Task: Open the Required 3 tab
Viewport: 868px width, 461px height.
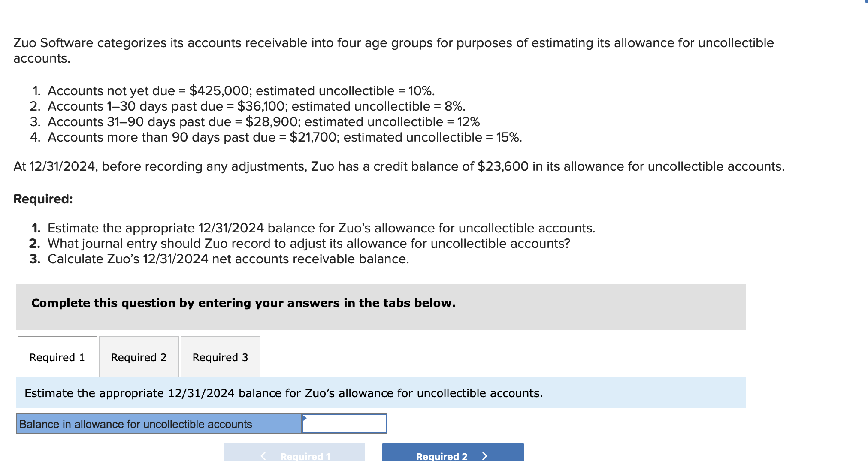Action: point(220,357)
